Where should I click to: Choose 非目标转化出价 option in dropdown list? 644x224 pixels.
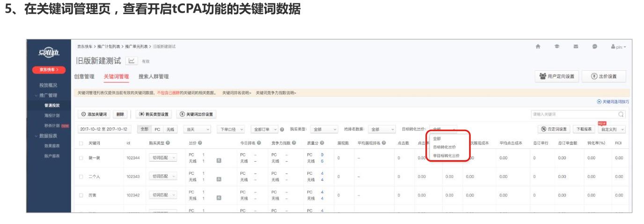pyautogui.click(x=446, y=155)
